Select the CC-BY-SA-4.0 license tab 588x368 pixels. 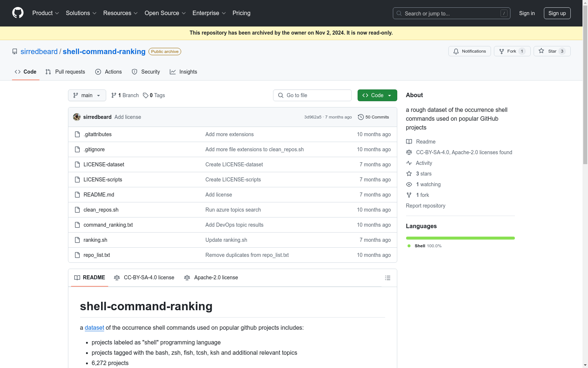(x=144, y=277)
